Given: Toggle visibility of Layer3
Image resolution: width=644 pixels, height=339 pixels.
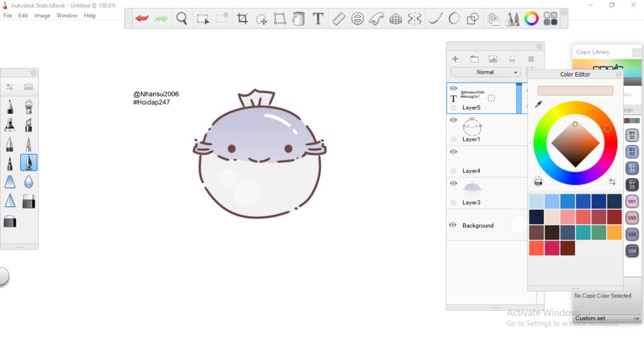Looking at the screenshot, I should [x=453, y=183].
